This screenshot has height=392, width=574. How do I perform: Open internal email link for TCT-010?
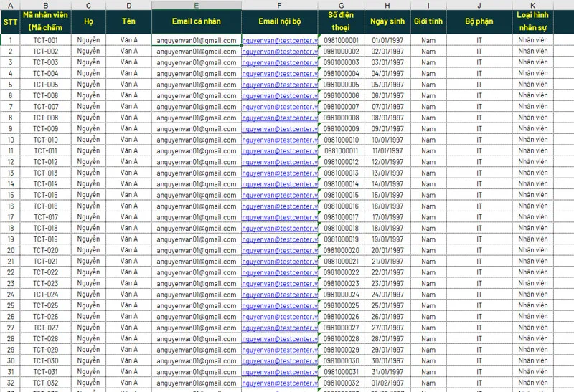pyautogui.click(x=280, y=140)
